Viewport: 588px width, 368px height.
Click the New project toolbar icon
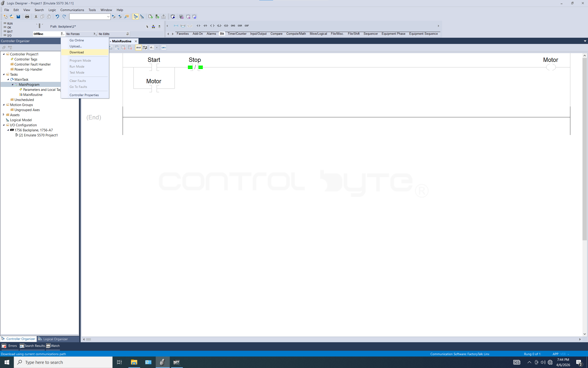[5, 17]
